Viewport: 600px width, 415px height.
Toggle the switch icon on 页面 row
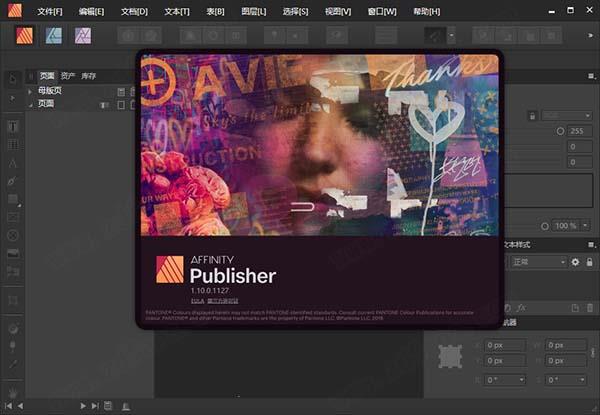(x=104, y=105)
